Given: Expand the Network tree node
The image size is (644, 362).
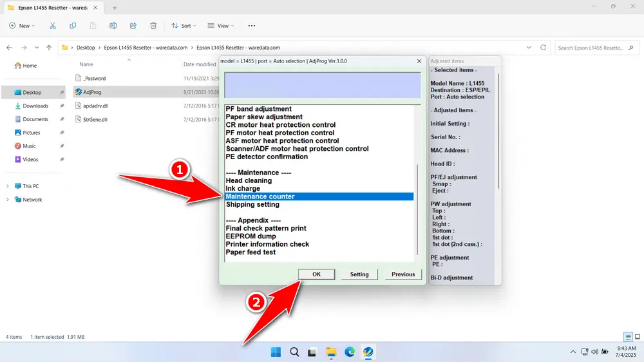Looking at the screenshot, I should [8, 200].
